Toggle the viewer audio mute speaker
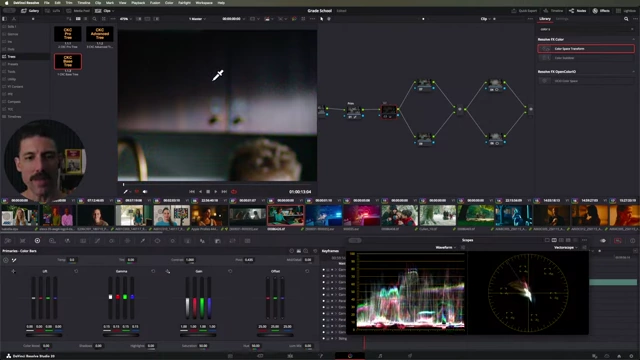This screenshot has width=640, height=360. [x=145, y=192]
